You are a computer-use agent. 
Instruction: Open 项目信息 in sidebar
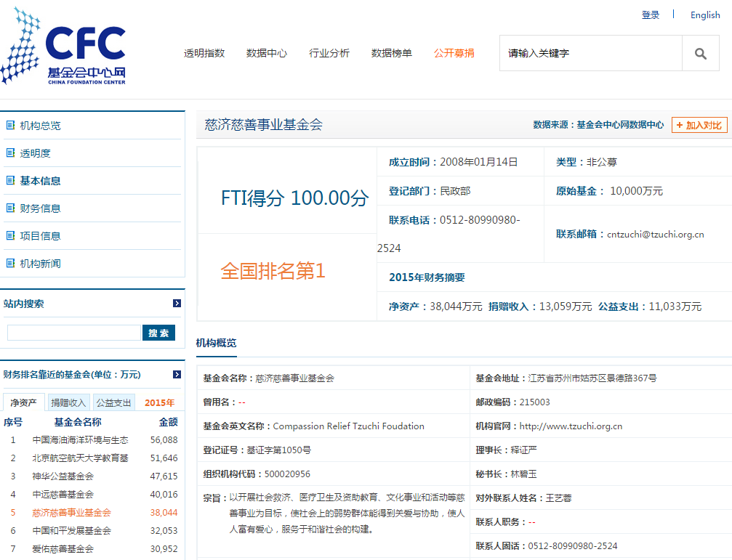(x=40, y=235)
